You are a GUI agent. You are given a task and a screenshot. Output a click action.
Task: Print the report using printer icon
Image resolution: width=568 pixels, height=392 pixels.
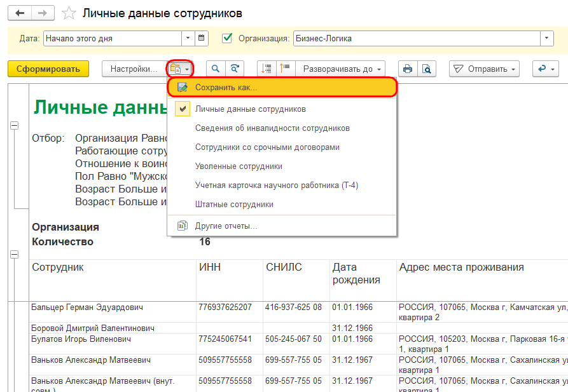(408, 69)
